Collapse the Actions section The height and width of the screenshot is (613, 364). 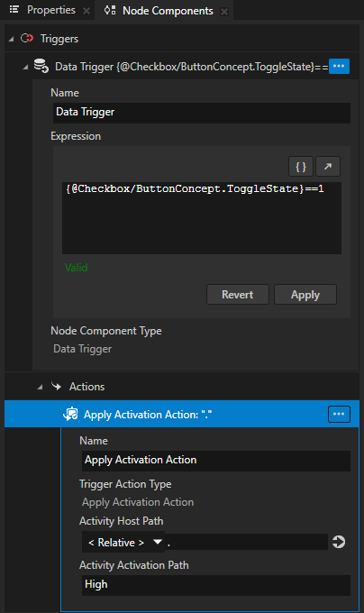40,387
